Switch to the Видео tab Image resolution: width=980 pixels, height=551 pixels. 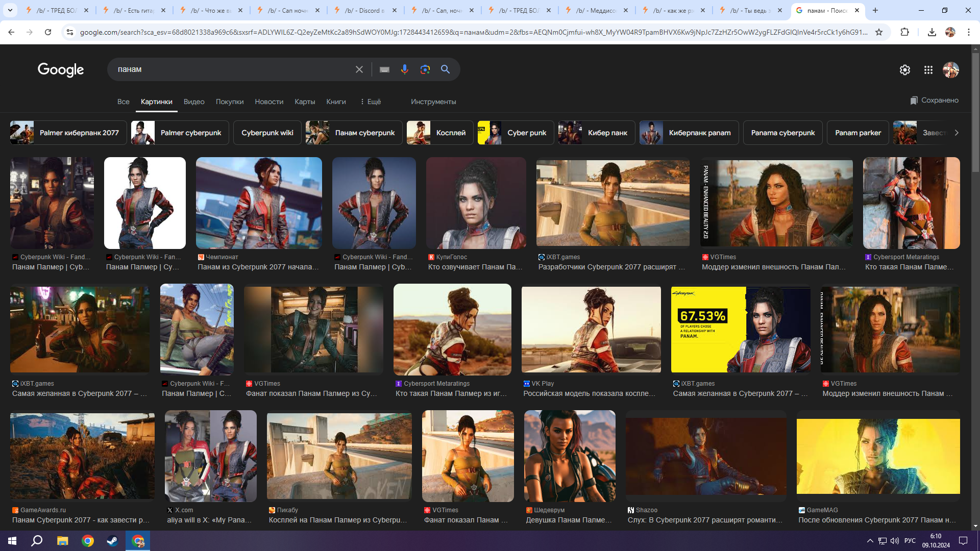click(x=194, y=102)
